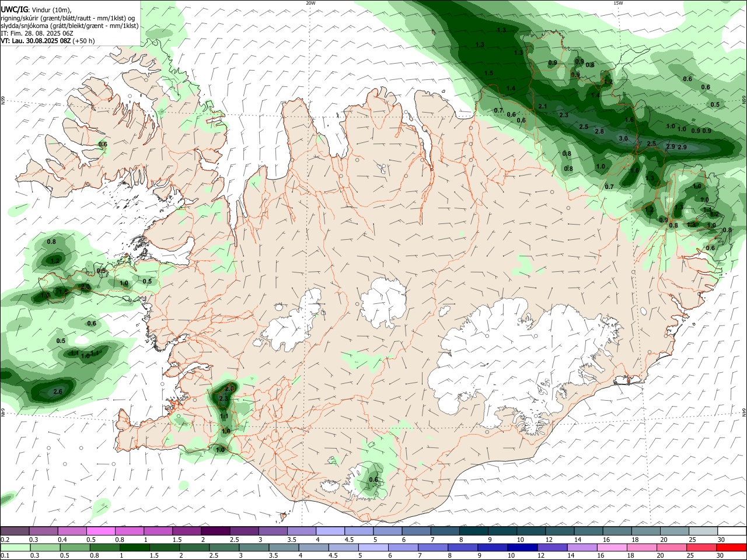Image resolution: width=747 pixels, height=560 pixels.
Task: Click the 5–6 pale lavender rain legend swatch
Action: coord(373,548)
